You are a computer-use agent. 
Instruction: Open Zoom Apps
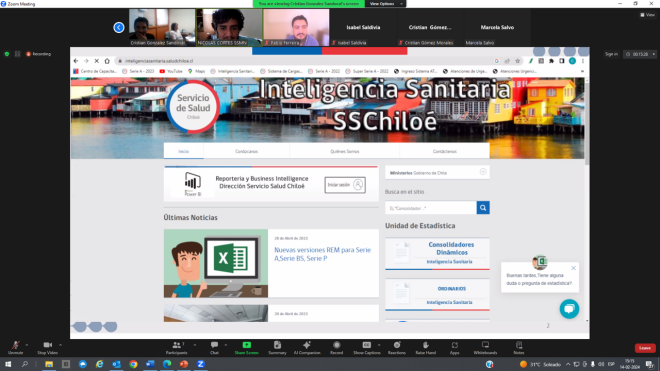[455, 347]
